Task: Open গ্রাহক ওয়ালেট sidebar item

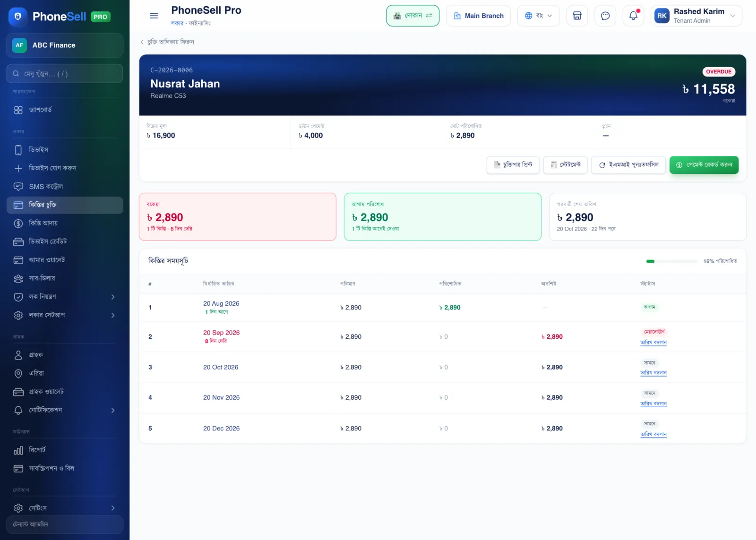Action: tap(65, 392)
